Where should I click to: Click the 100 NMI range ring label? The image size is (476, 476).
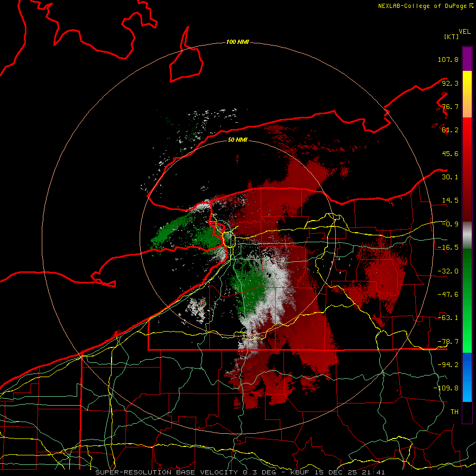pos(237,42)
